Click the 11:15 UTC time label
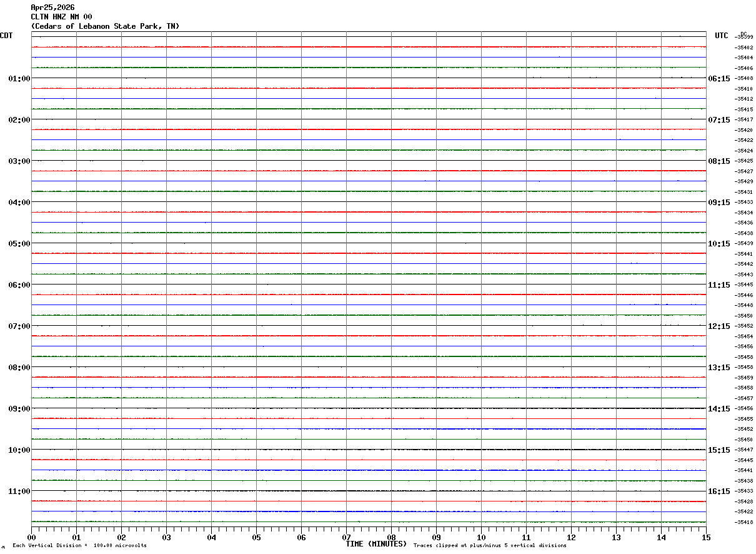This screenshot has width=756, height=554. click(719, 285)
